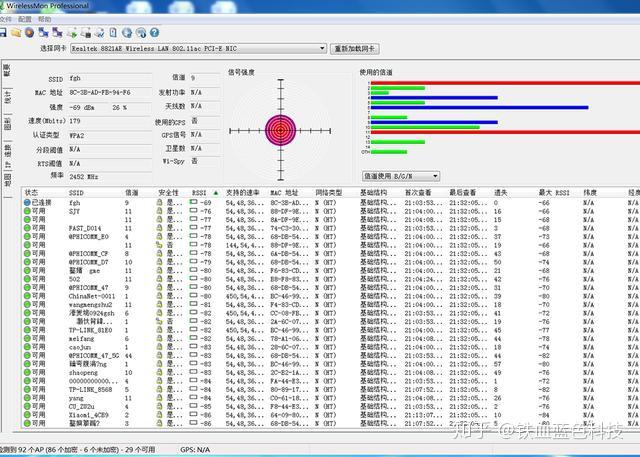The height and width of the screenshot is (457, 640).
Task: Sort list by SSID column header
Action: [76, 193]
